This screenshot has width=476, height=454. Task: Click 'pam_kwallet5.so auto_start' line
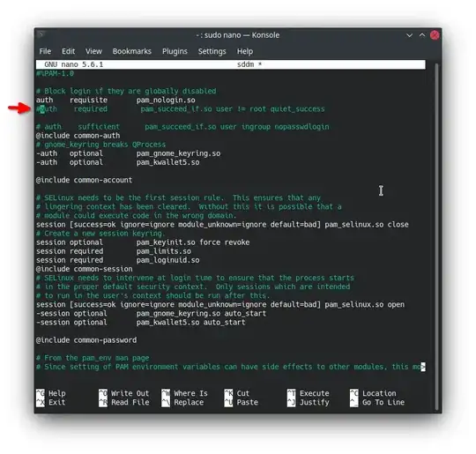(140, 323)
